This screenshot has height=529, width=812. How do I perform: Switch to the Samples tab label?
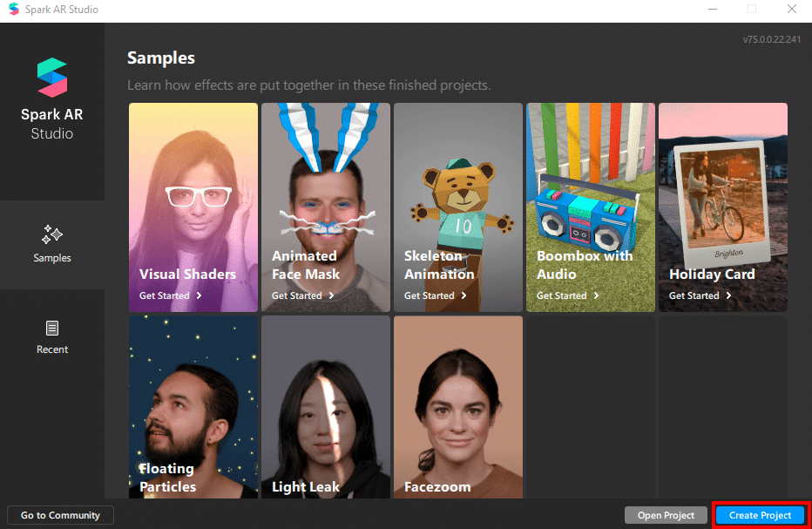[51, 257]
